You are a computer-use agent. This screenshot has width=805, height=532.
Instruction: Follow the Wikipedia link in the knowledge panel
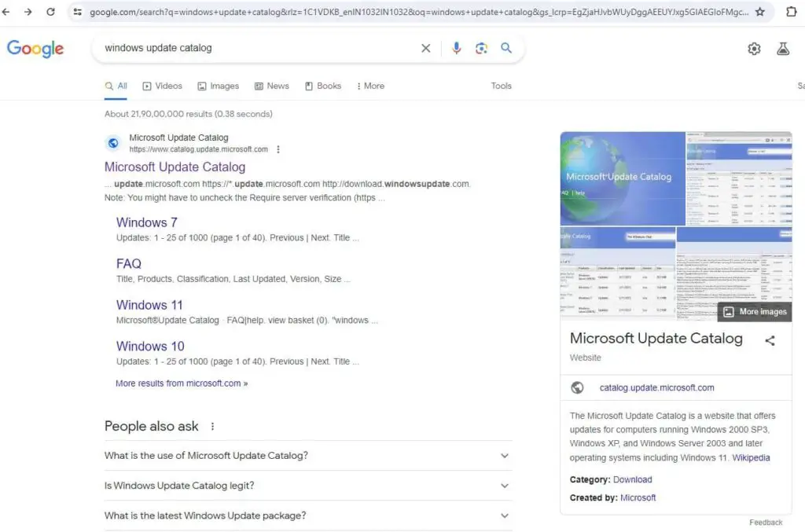(751, 457)
